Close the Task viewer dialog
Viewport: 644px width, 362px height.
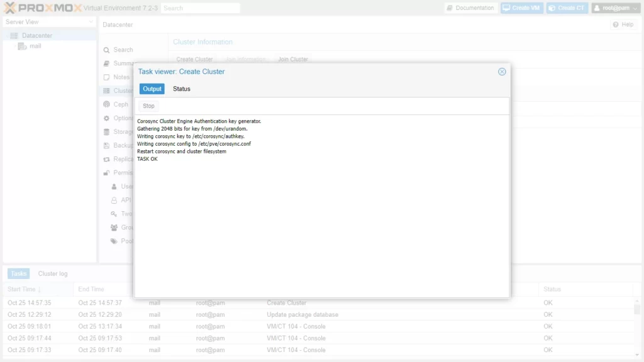502,72
